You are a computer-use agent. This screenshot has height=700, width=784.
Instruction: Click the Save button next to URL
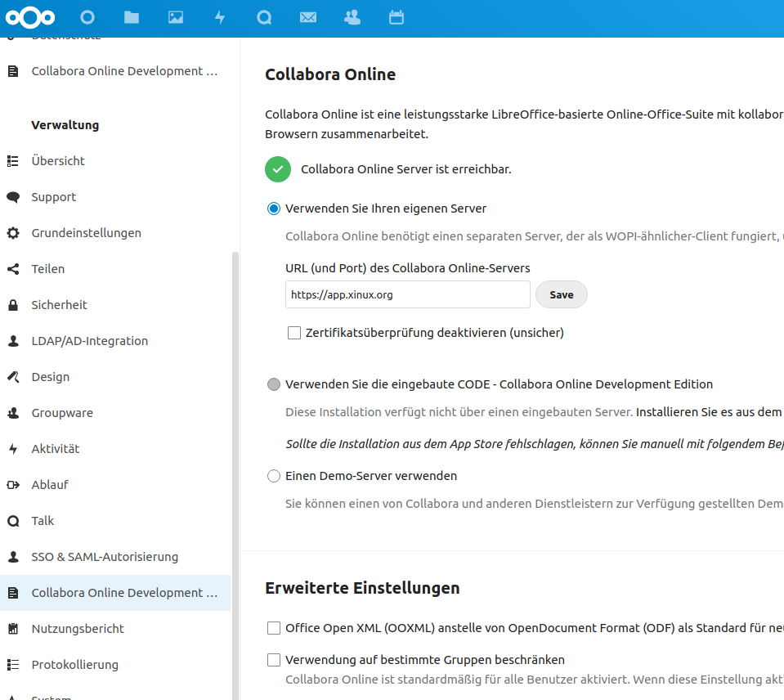tap(561, 295)
